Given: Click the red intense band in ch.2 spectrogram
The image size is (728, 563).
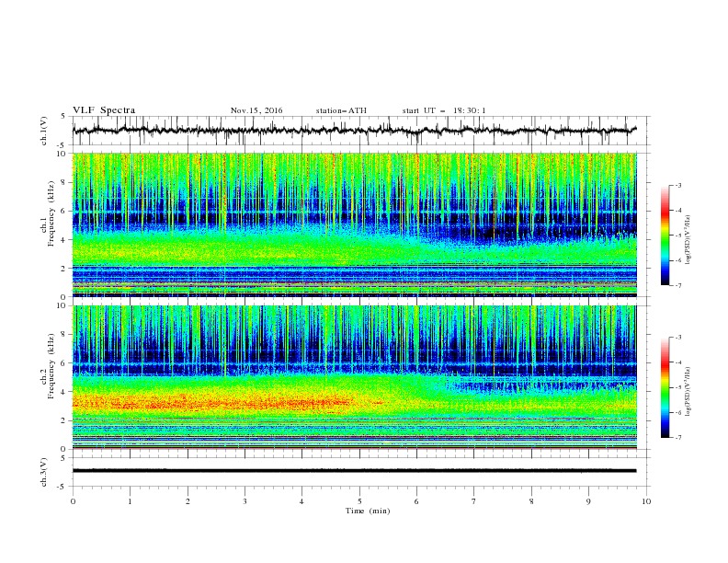Looking at the screenshot, I should point(211,402).
